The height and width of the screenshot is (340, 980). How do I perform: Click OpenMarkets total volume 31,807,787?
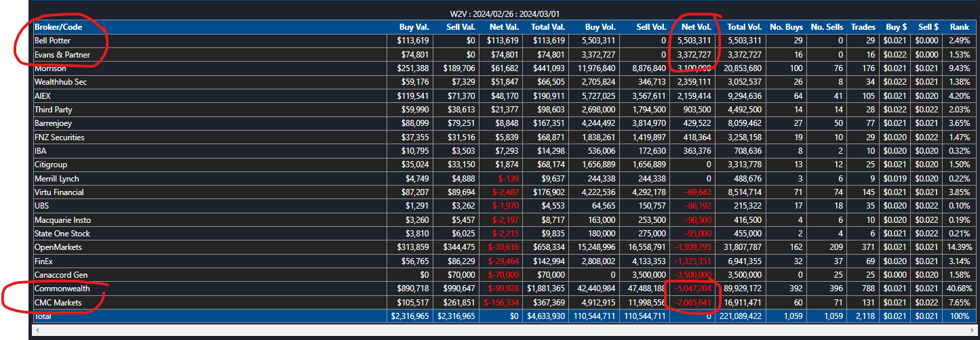(741, 247)
